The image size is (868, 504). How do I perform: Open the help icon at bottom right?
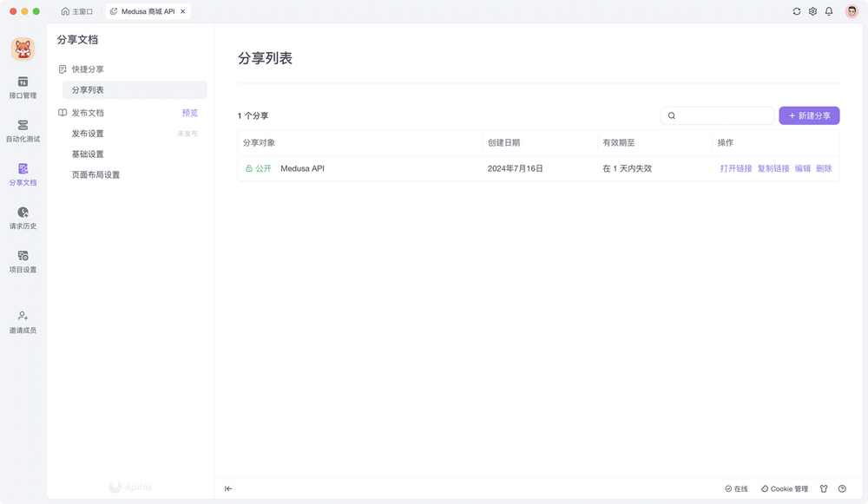point(841,488)
